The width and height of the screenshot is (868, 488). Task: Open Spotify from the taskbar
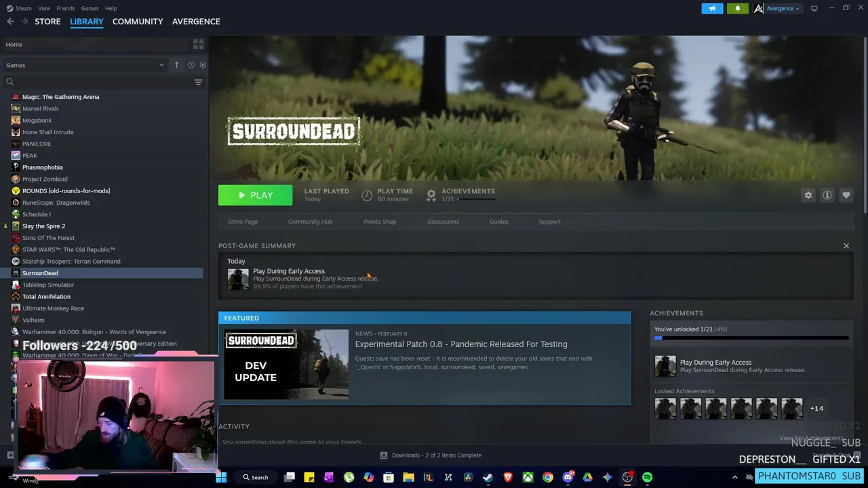tap(647, 477)
